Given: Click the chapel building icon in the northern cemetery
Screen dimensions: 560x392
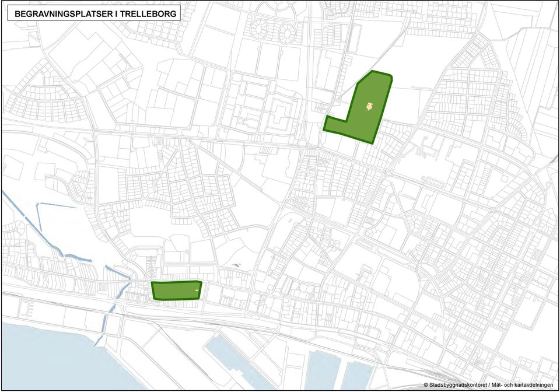Looking at the screenshot, I should (x=369, y=106).
